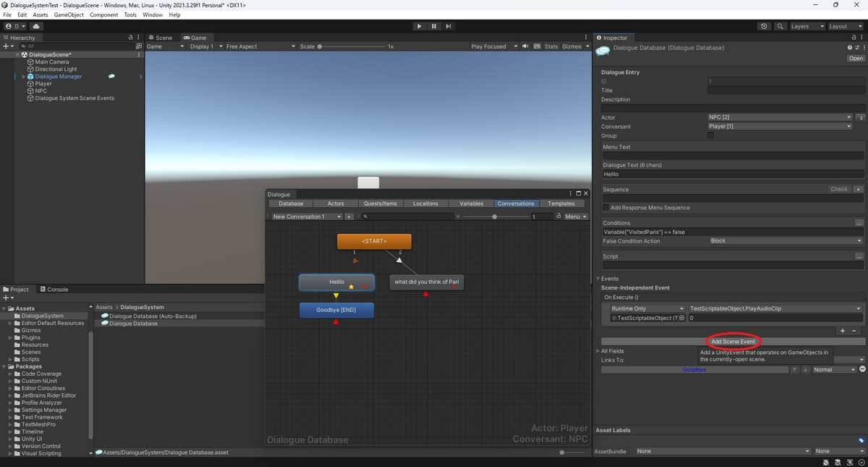Open the New Conversation 1 dropdown
The height and width of the screenshot is (467, 868).
307,216
